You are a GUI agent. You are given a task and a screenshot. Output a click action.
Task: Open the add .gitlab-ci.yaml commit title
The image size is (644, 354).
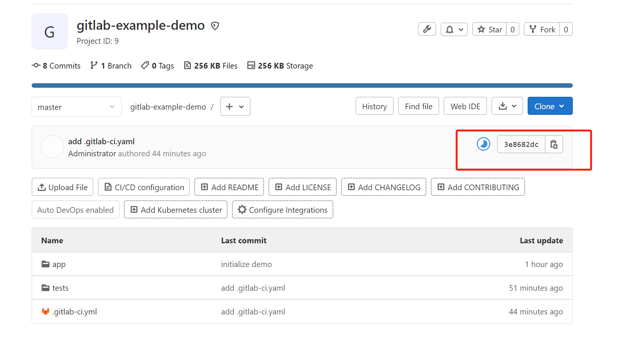[x=101, y=141]
